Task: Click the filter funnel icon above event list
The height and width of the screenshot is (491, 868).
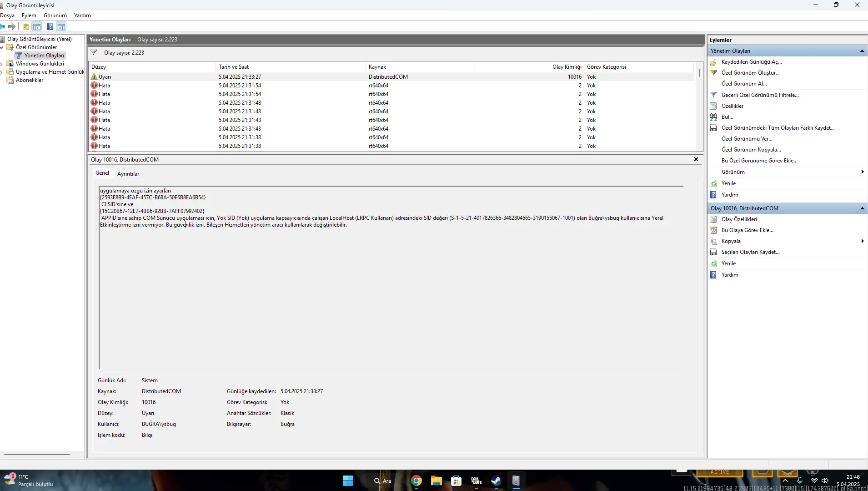Action: (94, 52)
